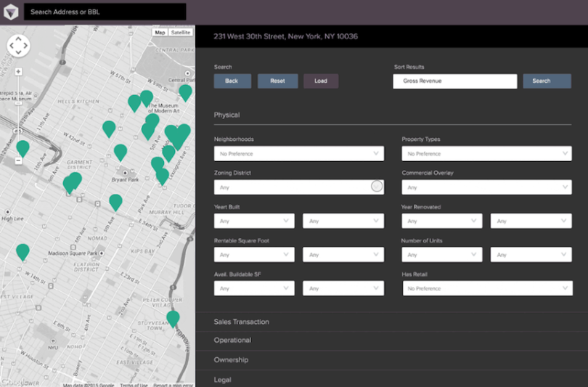
Task: Zoom out on the map
Action: (18, 161)
